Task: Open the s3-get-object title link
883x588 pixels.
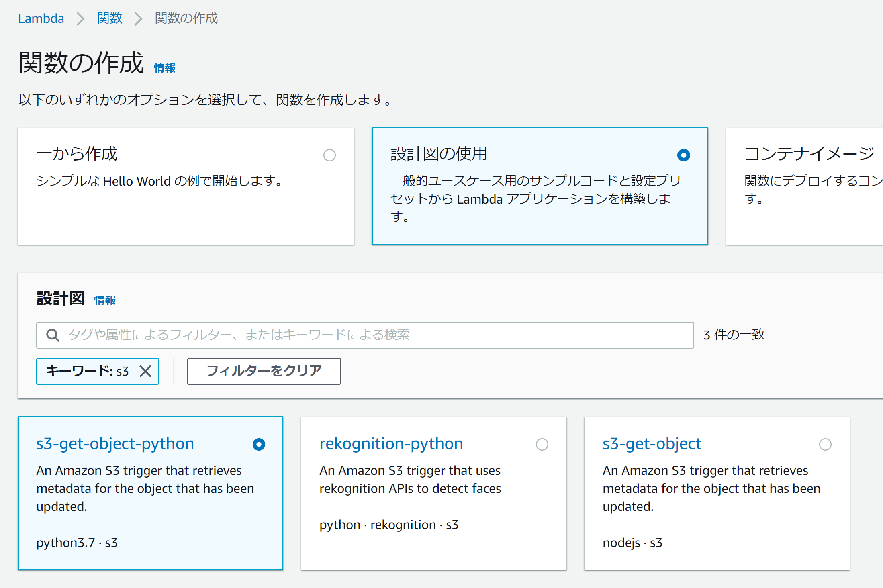Action: (x=652, y=444)
